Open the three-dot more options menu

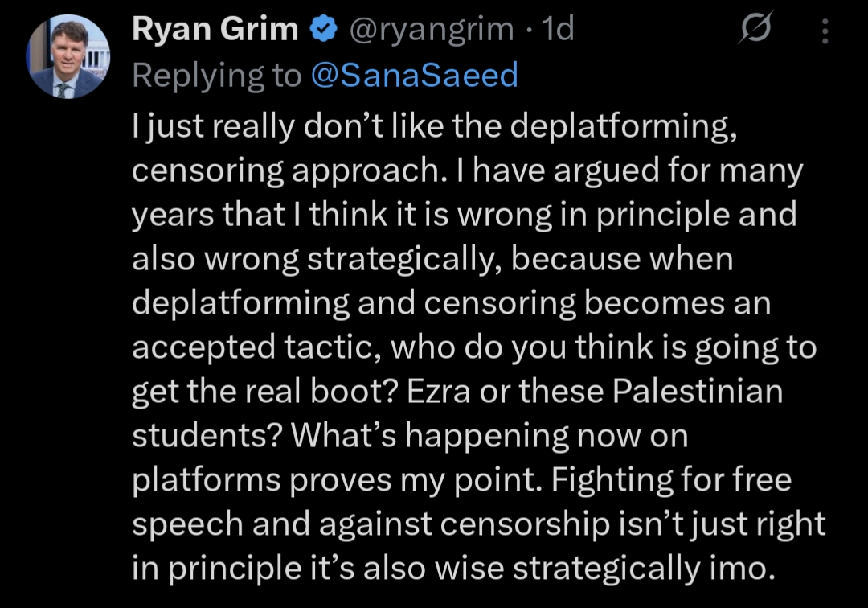824,31
